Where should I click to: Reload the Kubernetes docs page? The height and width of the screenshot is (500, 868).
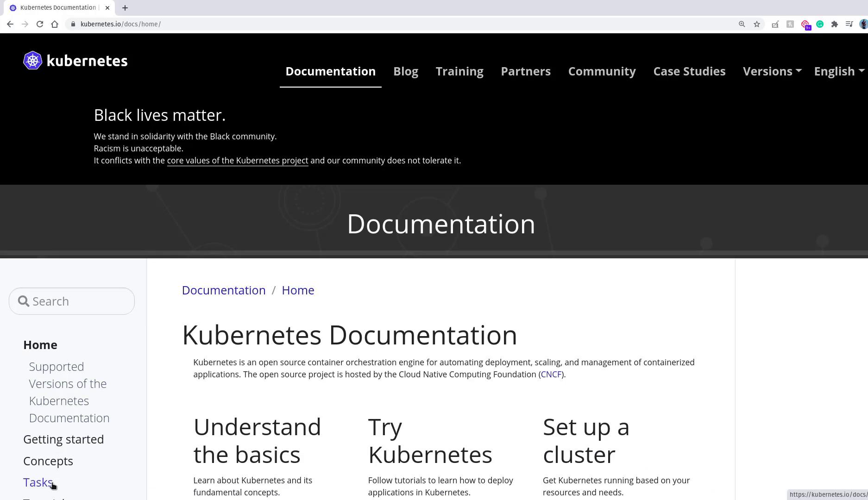coord(40,24)
